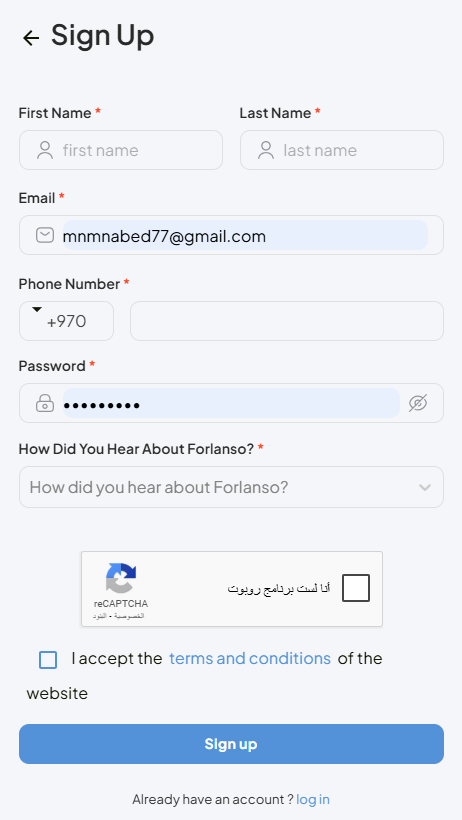Click the envelope icon in Email field
The height and width of the screenshot is (820, 462).
[x=45, y=235]
